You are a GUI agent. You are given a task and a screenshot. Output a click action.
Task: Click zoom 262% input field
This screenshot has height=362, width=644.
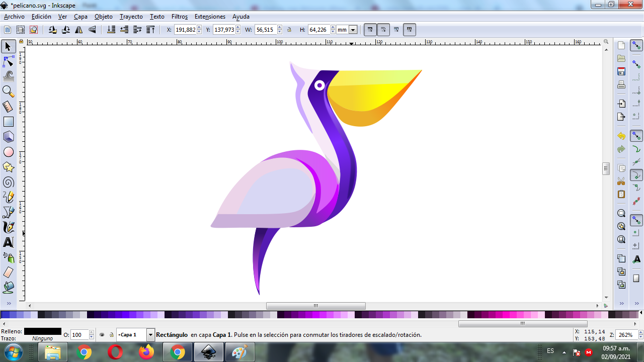click(x=626, y=335)
